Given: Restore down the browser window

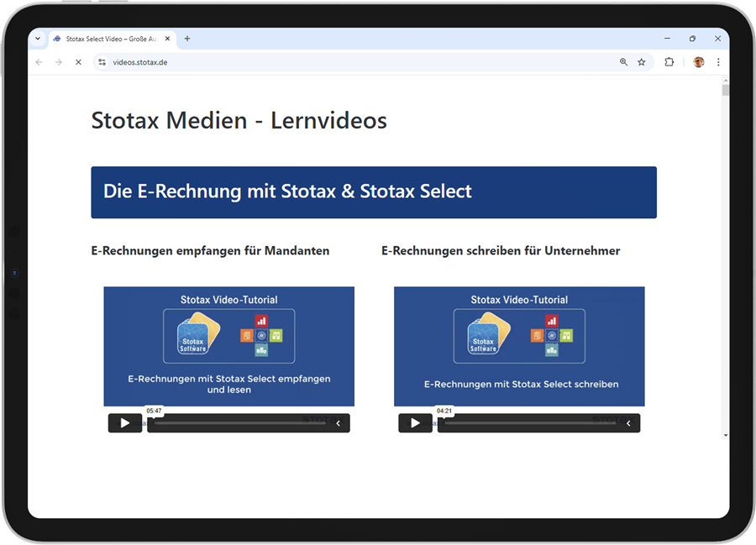Looking at the screenshot, I should coord(692,39).
